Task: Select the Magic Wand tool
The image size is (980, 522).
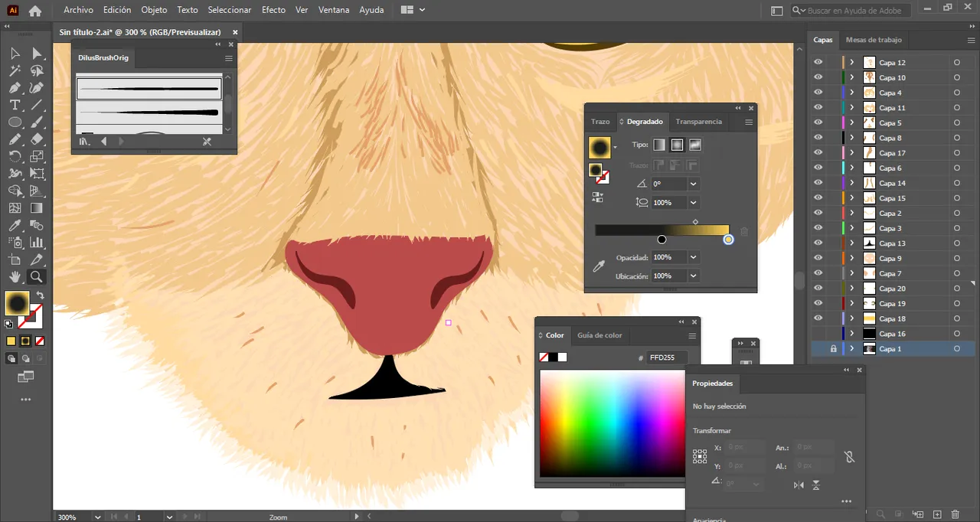Action: pos(15,70)
